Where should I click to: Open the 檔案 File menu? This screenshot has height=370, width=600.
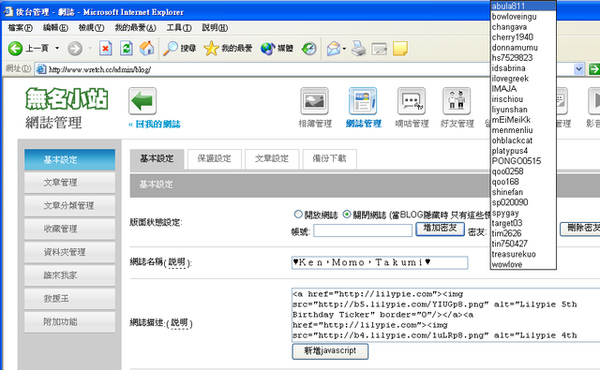coord(20,28)
